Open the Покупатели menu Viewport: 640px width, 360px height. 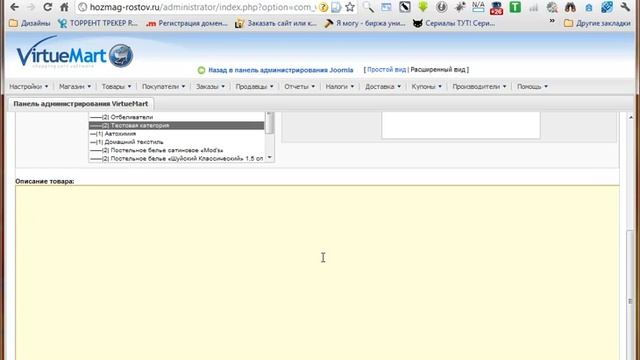163,87
